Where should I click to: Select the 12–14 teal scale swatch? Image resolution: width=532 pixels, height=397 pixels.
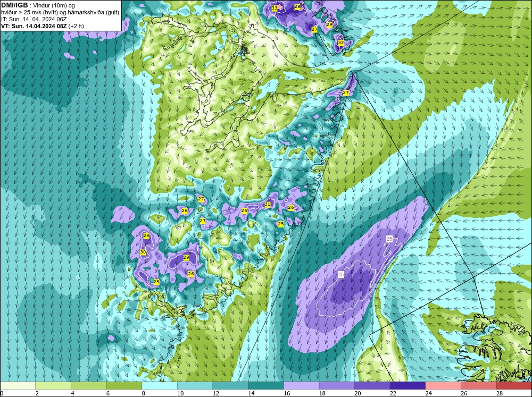pos(230,385)
